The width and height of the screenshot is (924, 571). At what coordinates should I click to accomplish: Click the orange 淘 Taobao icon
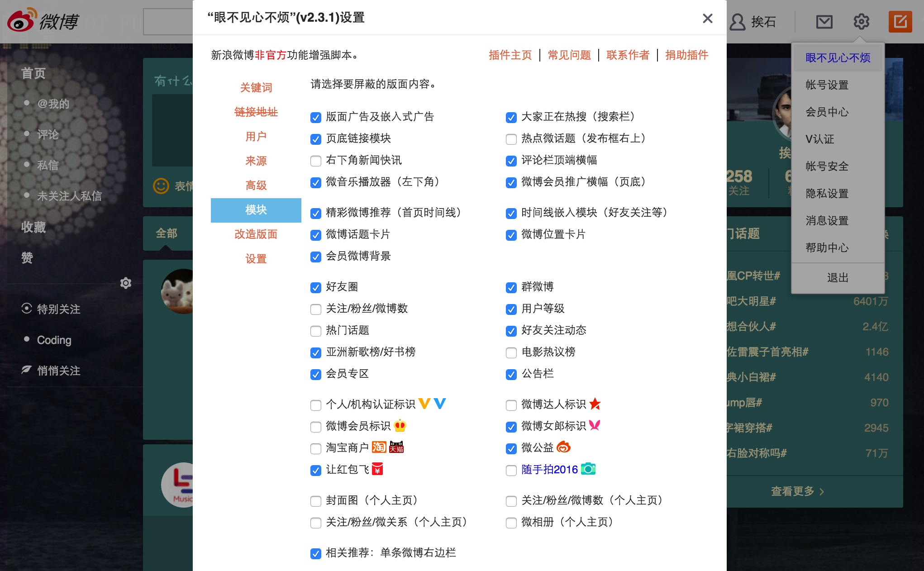pyautogui.click(x=379, y=447)
